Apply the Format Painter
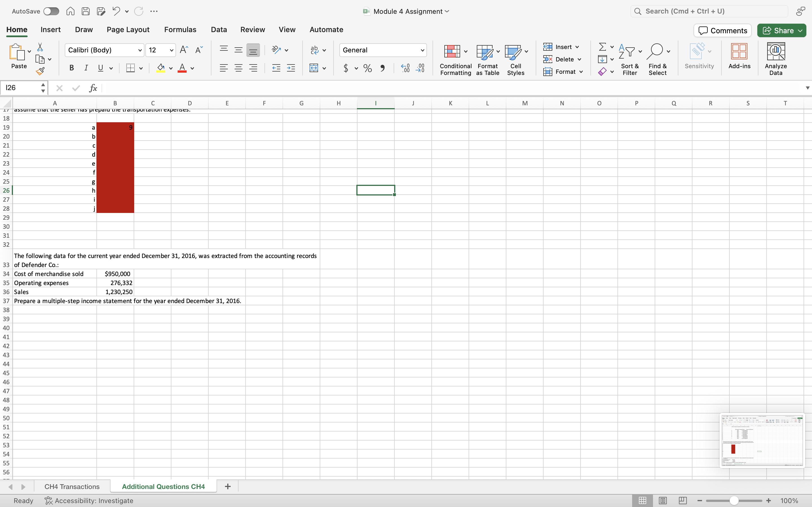 (41, 71)
